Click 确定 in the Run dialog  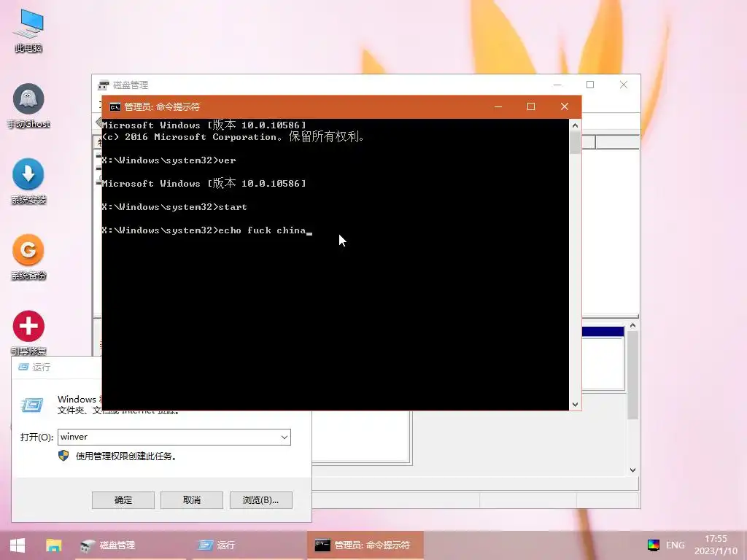123,500
